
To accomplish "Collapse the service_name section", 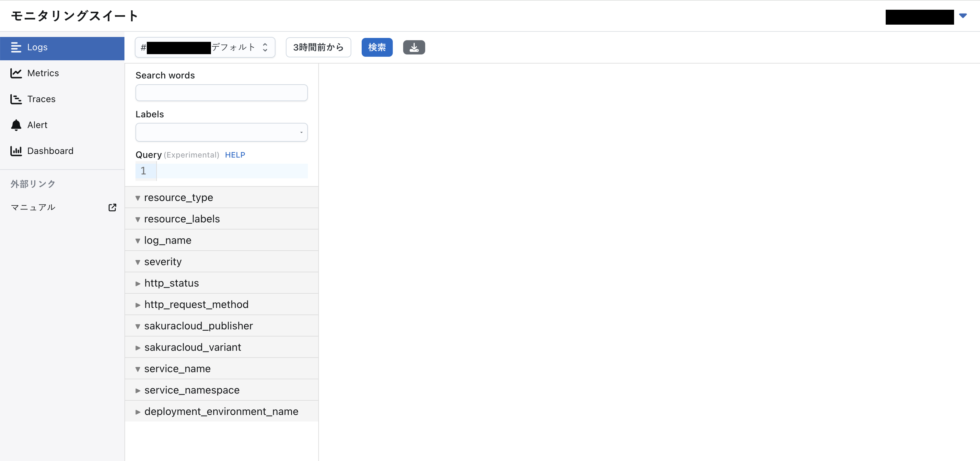I will coord(221,368).
